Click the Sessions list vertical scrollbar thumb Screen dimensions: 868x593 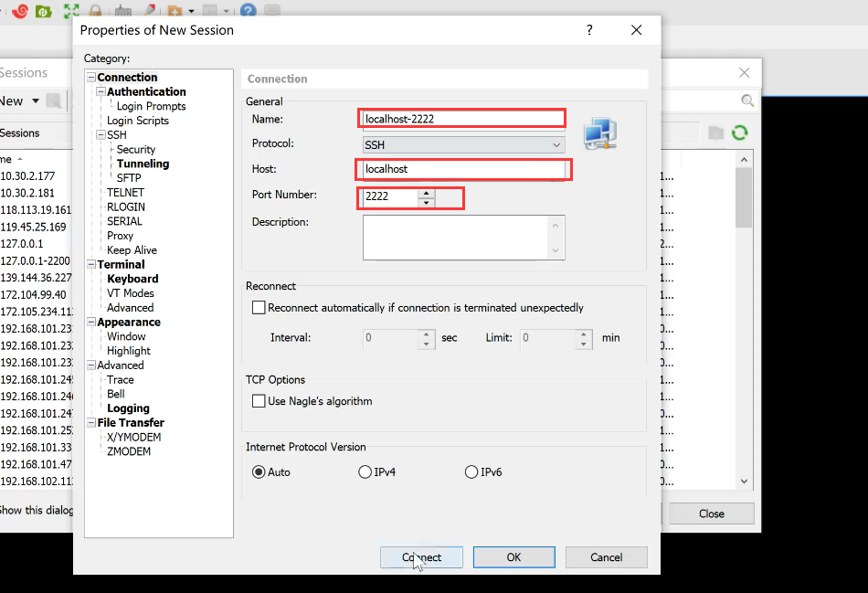click(744, 198)
